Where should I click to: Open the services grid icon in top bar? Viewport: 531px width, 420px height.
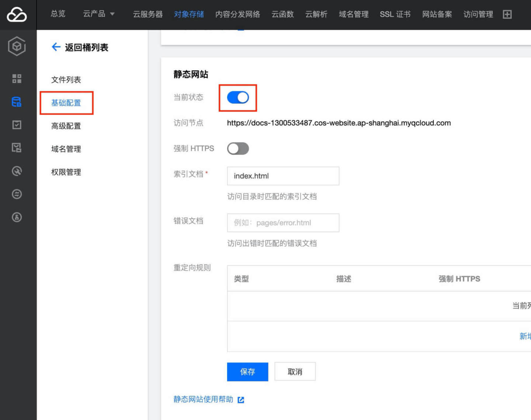tap(507, 14)
